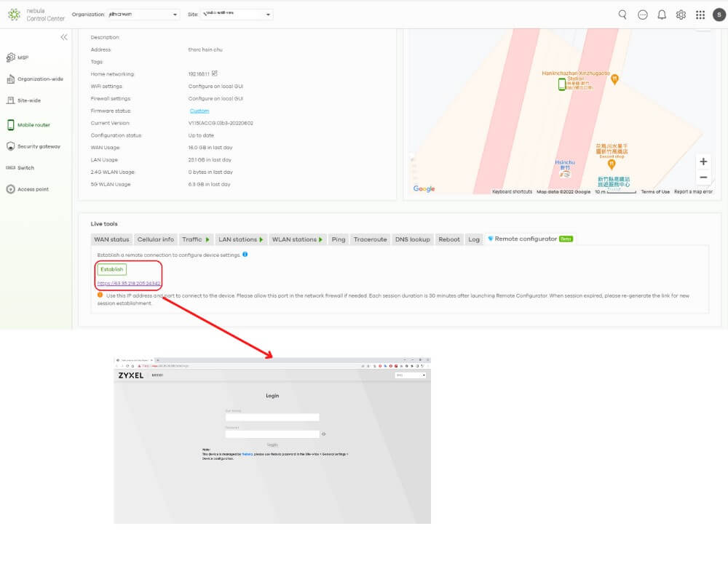Image resolution: width=728 pixels, height=582 pixels.
Task: Open the Organization dropdown
Action: pyautogui.click(x=143, y=15)
